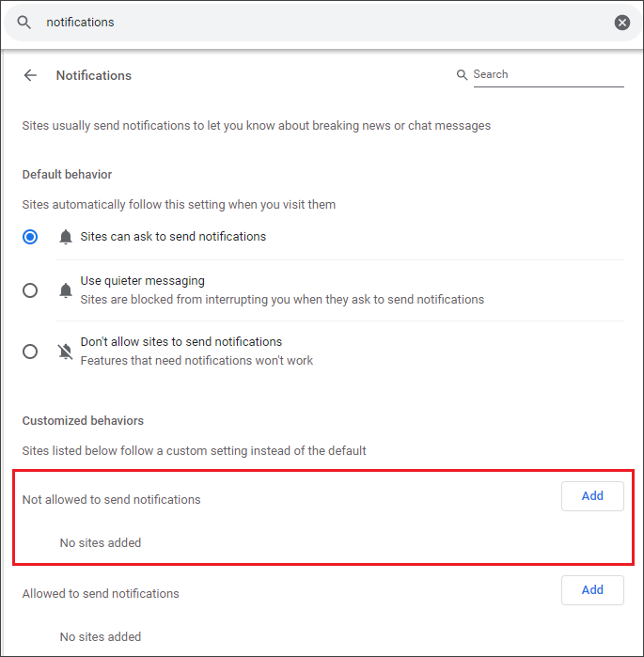The height and width of the screenshot is (657, 644).
Task: Click the 'Features that need notifications won't work' description
Action: coord(196,361)
